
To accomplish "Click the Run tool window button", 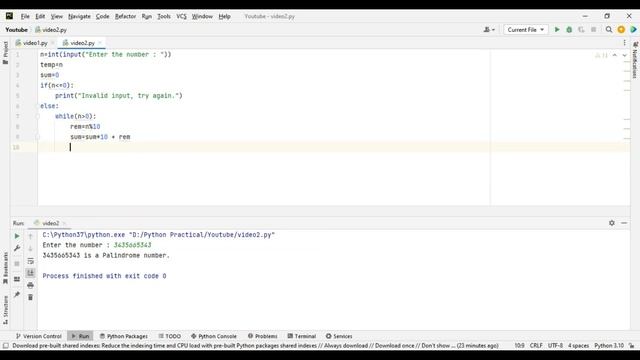I will coord(80,336).
